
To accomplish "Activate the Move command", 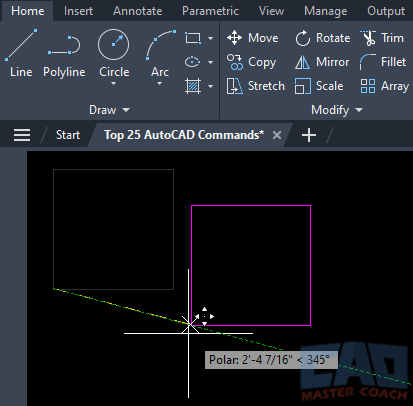I will point(253,38).
